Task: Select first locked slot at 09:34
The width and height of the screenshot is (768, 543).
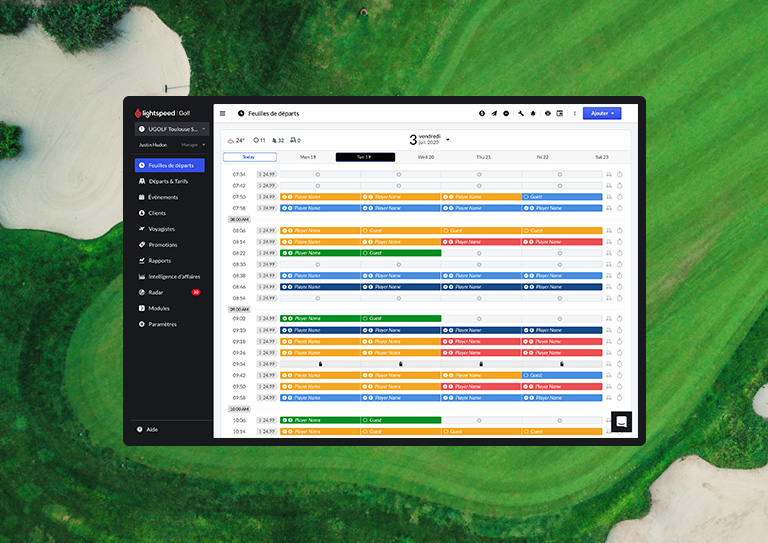Action: [320, 364]
